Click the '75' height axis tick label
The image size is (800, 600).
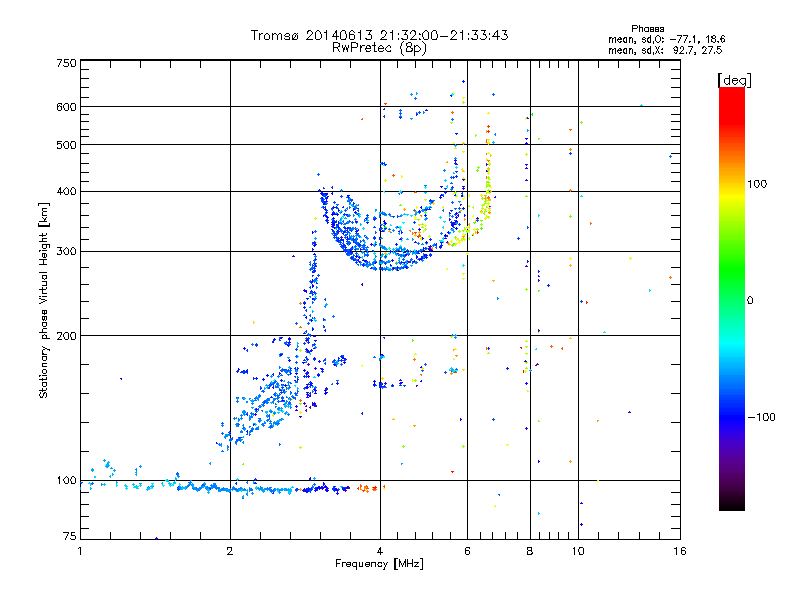pyautogui.click(x=70, y=536)
